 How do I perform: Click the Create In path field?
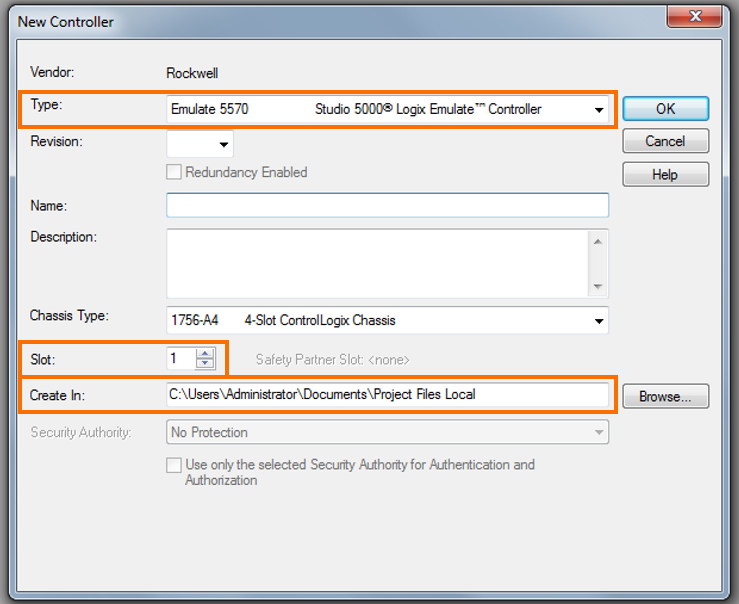point(387,394)
